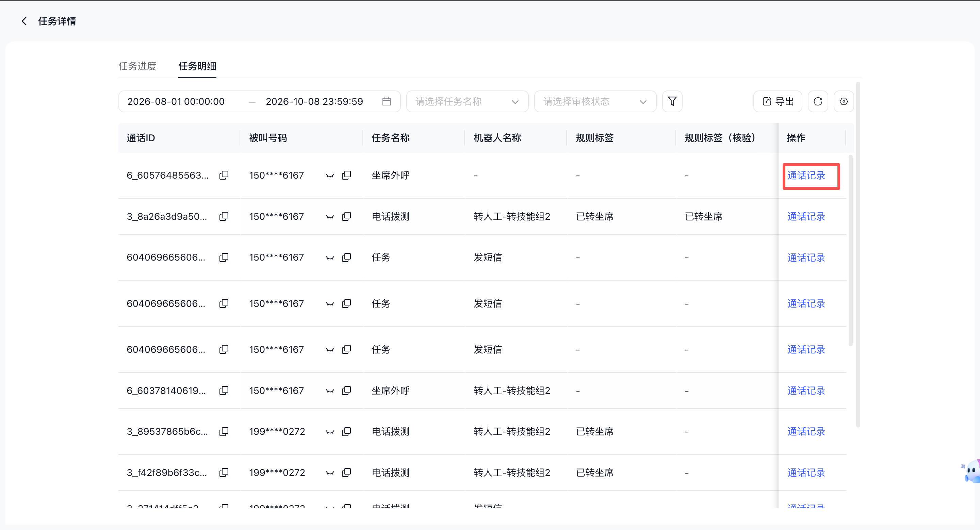Image resolution: width=980 pixels, height=530 pixels.
Task: Reveal phone number in 6_60378140619 row
Action: pyautogui.click(x=330, y=391)
